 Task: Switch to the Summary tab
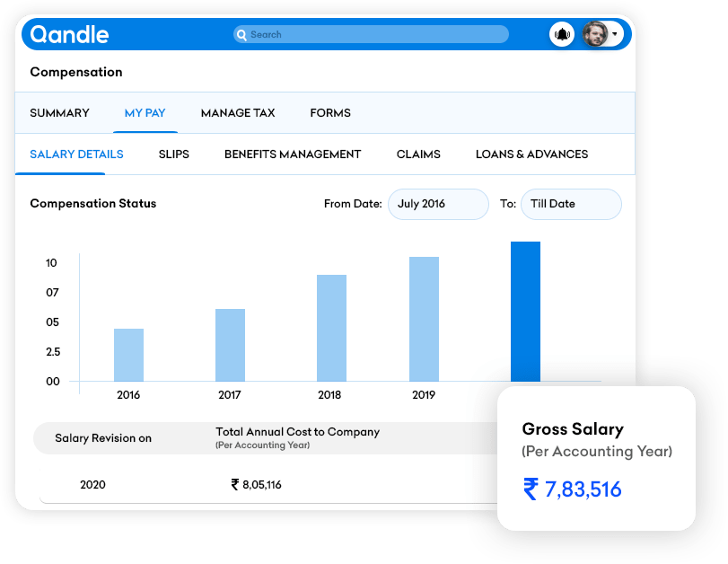(x=59, y=113)
